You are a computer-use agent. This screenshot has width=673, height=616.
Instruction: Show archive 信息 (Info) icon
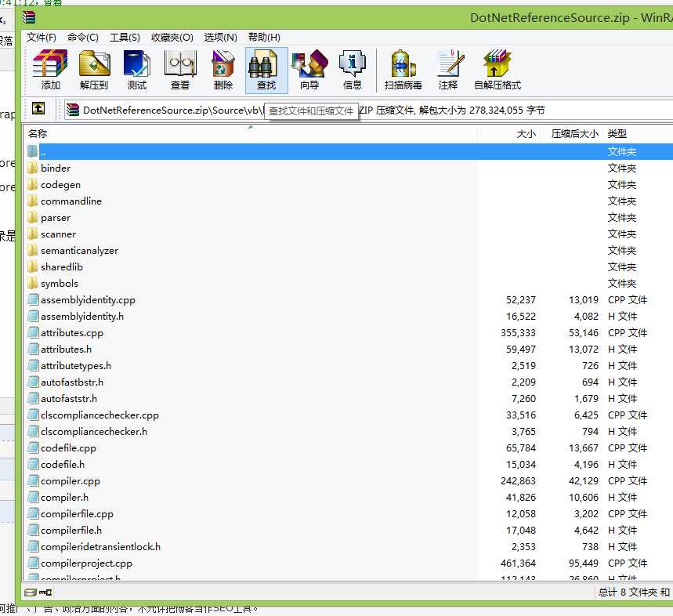point(353,70)
